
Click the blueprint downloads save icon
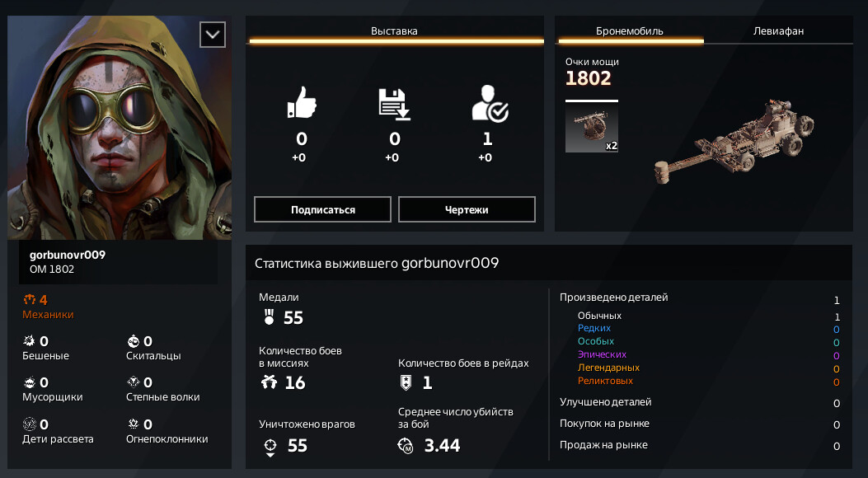coord(394,104)
